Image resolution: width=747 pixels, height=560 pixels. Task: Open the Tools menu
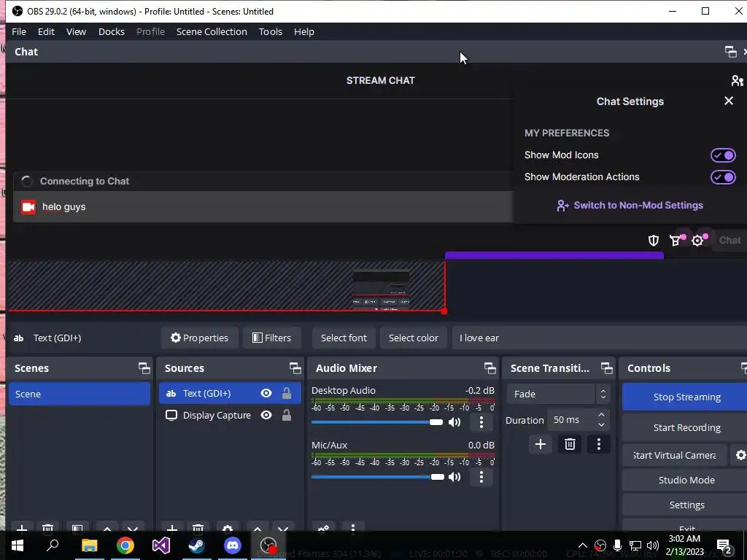[x=271, y=31]
